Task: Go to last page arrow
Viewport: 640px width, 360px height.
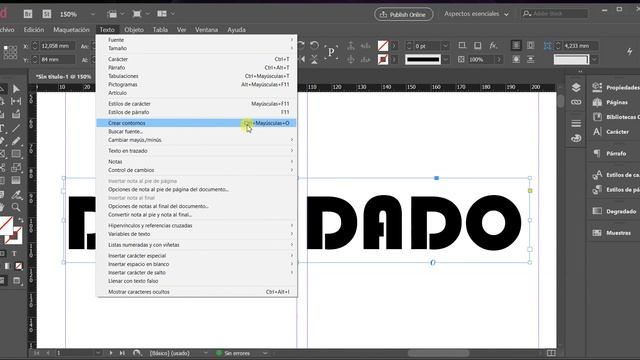Action: (122, 353)
